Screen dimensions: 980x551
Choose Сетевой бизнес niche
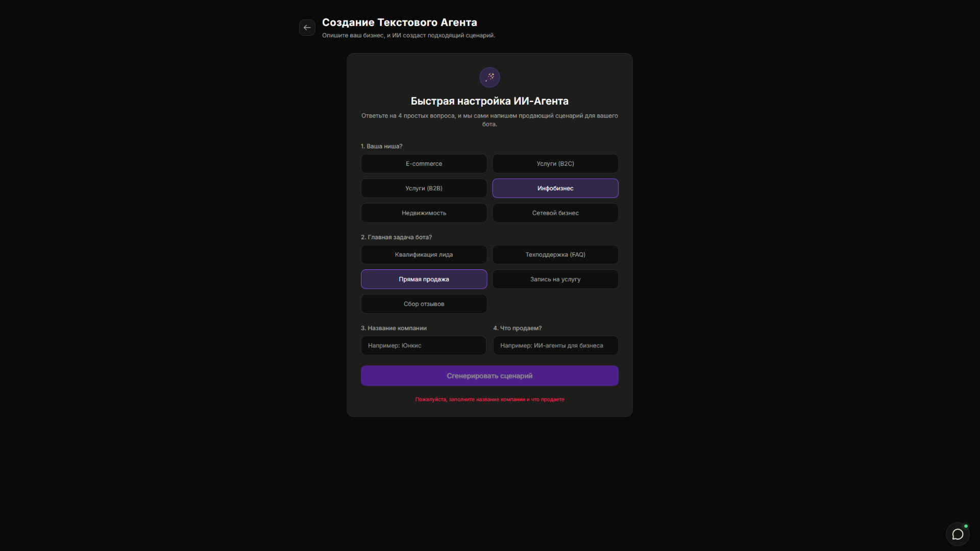click(555, 213)
